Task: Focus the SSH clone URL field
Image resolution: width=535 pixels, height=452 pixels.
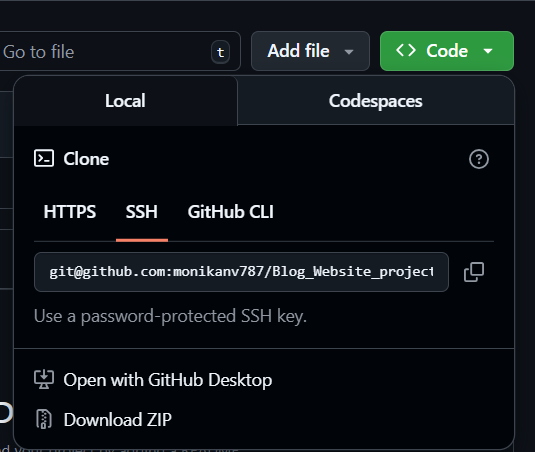Action: point(241,272)
